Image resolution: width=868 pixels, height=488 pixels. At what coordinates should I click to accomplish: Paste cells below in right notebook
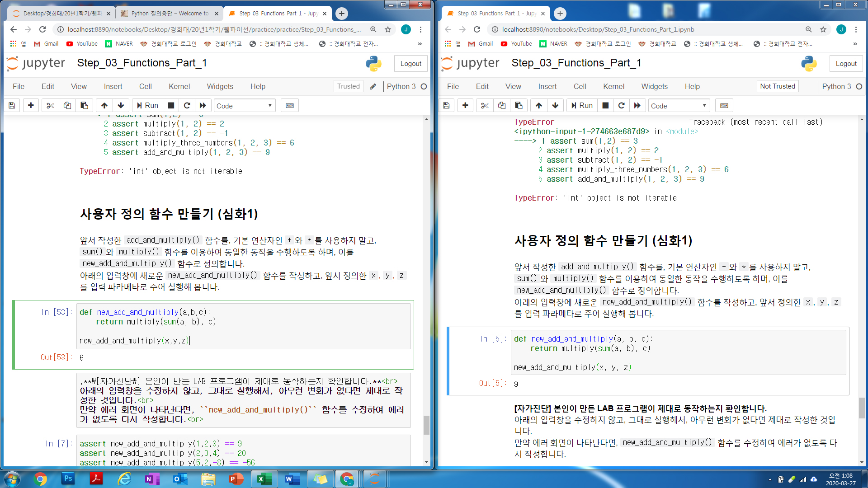pos(519,105)
